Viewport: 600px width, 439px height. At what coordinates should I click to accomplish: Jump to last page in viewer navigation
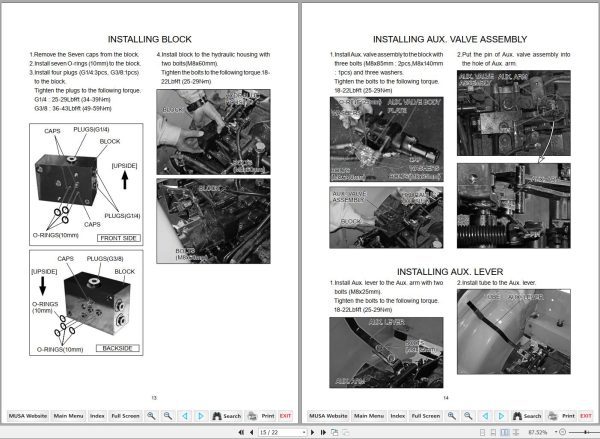point(323,432)
